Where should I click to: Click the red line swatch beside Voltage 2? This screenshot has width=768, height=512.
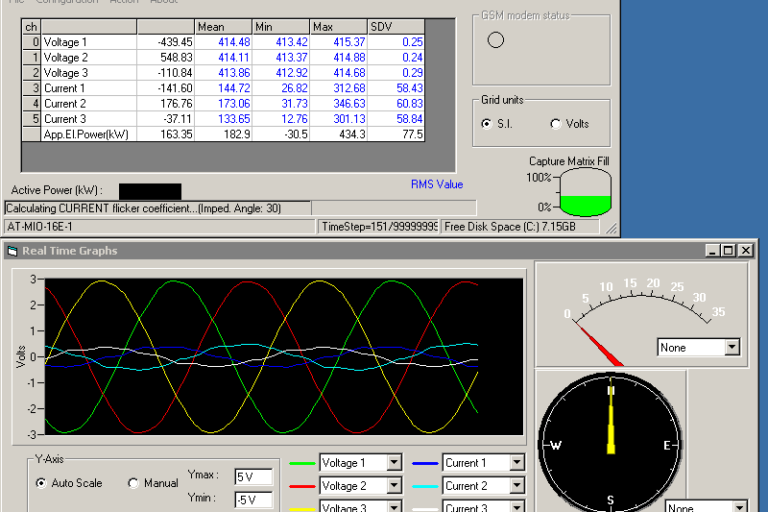click(302, 486)
